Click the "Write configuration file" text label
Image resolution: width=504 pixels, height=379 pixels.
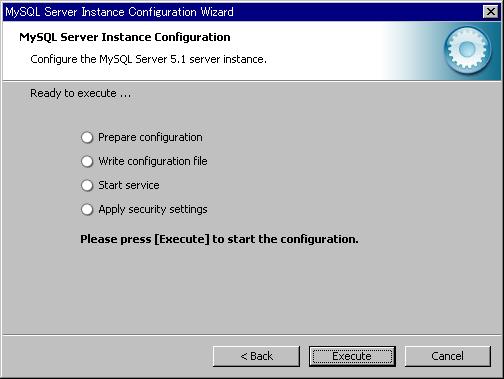click(x=153, y=161)
